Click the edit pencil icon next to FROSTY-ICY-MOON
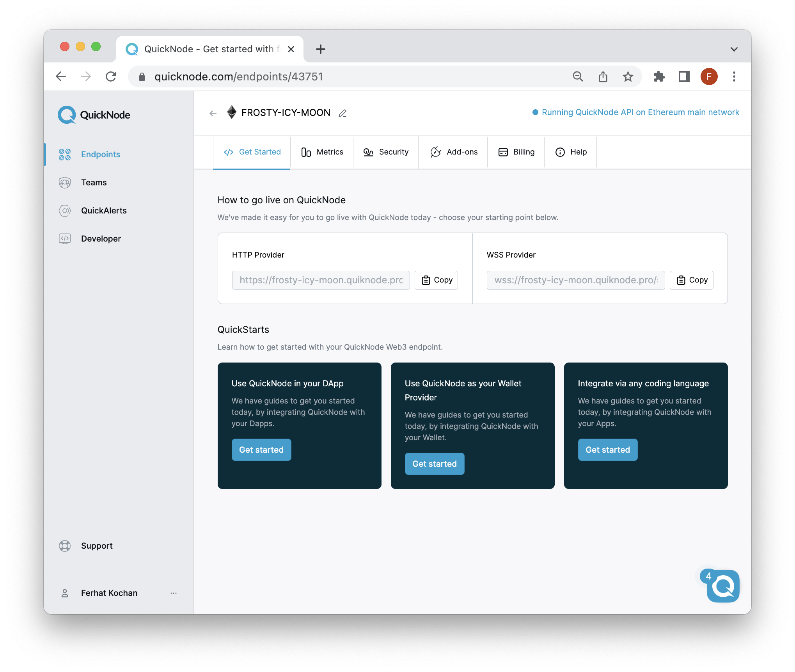 (x=343, y=113)
